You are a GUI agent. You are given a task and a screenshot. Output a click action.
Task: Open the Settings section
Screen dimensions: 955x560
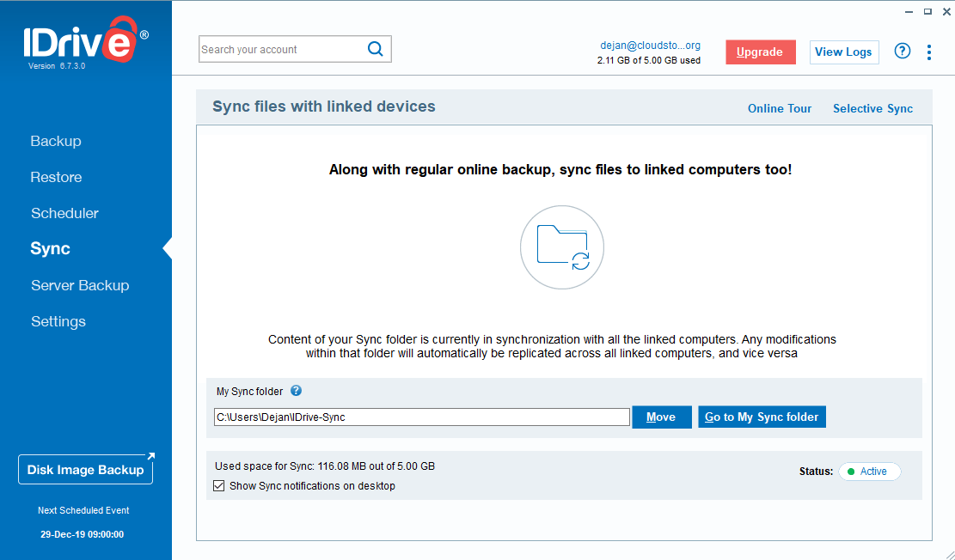click(x=58, y=321)
